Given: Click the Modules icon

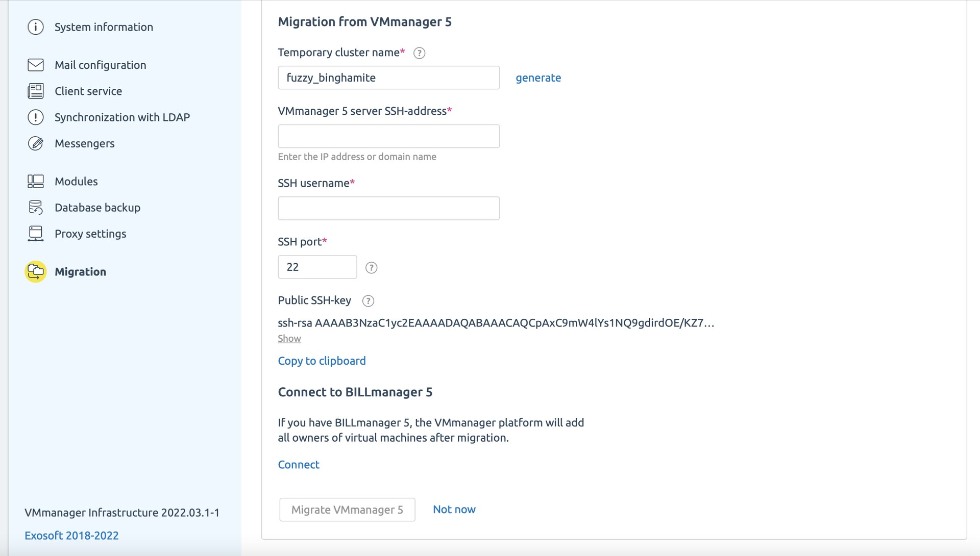Looking at the screenshot, I should point(36,182).
